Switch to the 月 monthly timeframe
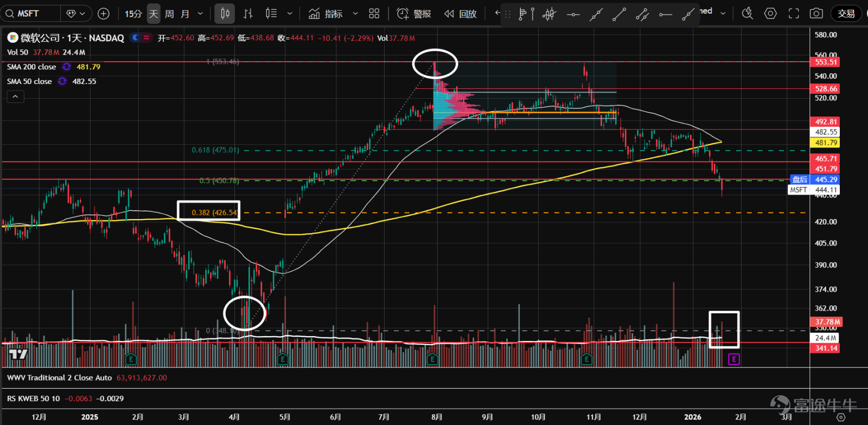Screen dimensions: 868x425 tap(185, 14)
